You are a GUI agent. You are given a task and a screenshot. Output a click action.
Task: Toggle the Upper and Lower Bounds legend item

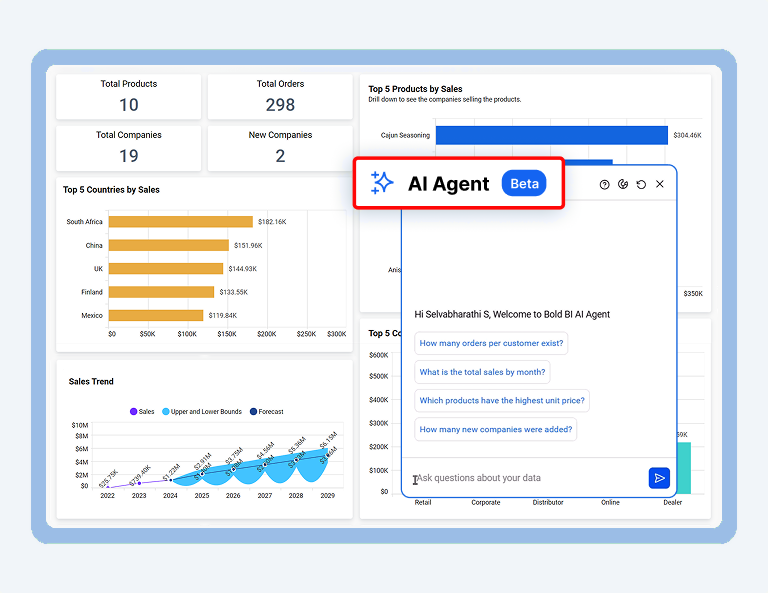click(202, 412)
